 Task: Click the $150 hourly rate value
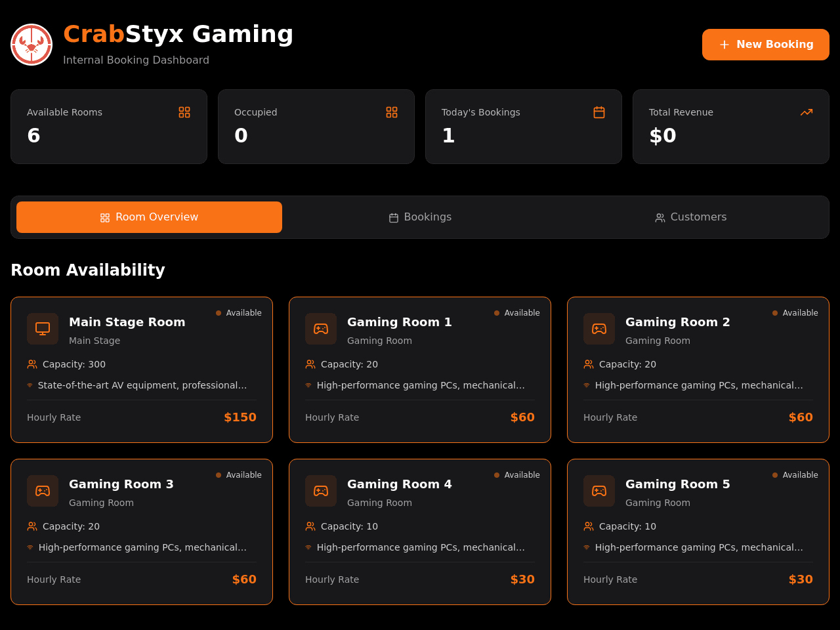pos(240,417)
